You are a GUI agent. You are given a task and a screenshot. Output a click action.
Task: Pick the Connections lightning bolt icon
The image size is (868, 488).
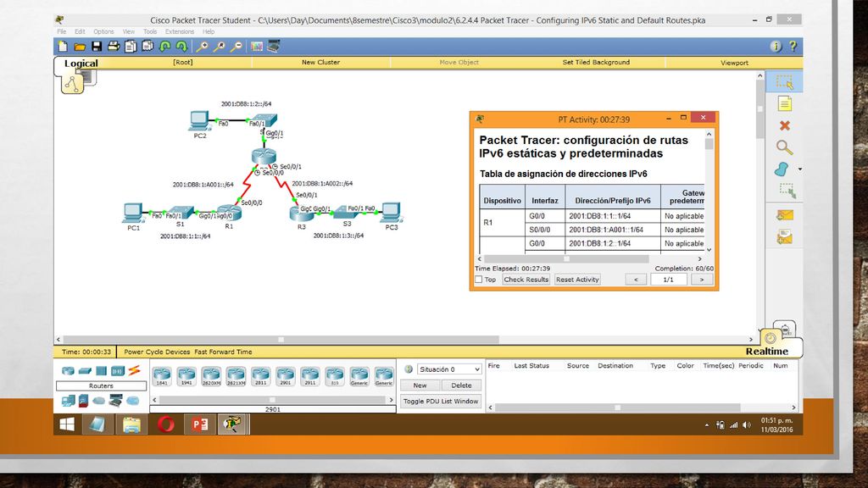coord(135,371)
